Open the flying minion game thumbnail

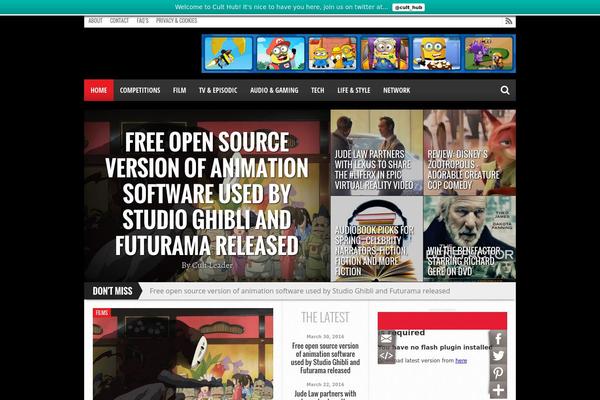[228, 53]
